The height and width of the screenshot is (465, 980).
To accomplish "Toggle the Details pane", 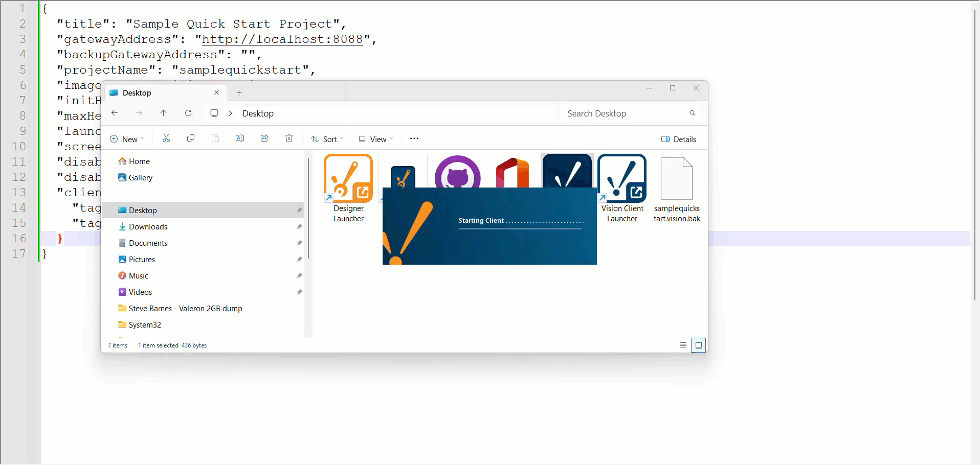I will point(679,139).
